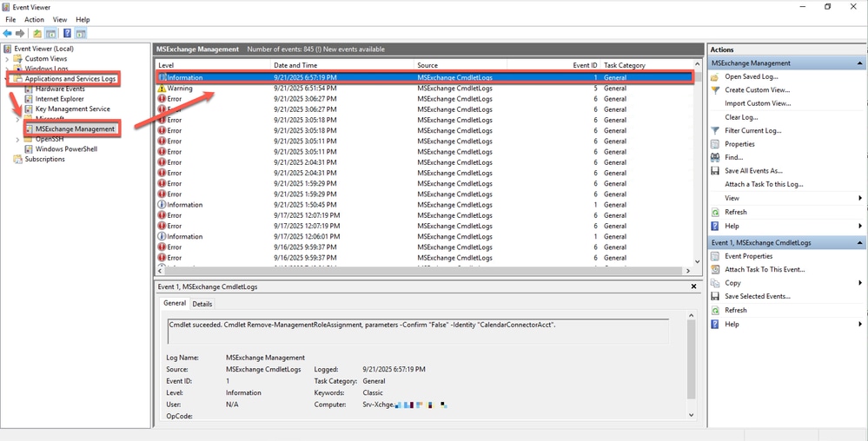Viewport: 868px width, 441px height.
Task: Click the Filter Current Log funnel icon
Action: [x=715, y=130]
